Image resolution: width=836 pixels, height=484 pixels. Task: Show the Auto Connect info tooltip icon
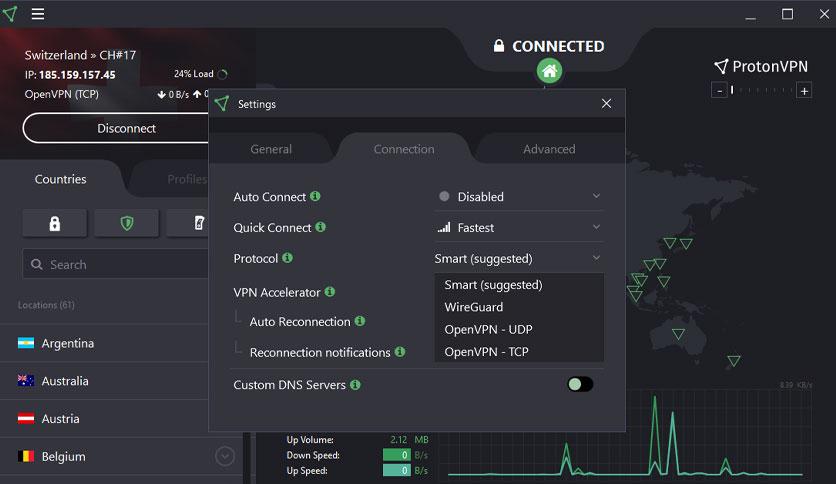315,196
